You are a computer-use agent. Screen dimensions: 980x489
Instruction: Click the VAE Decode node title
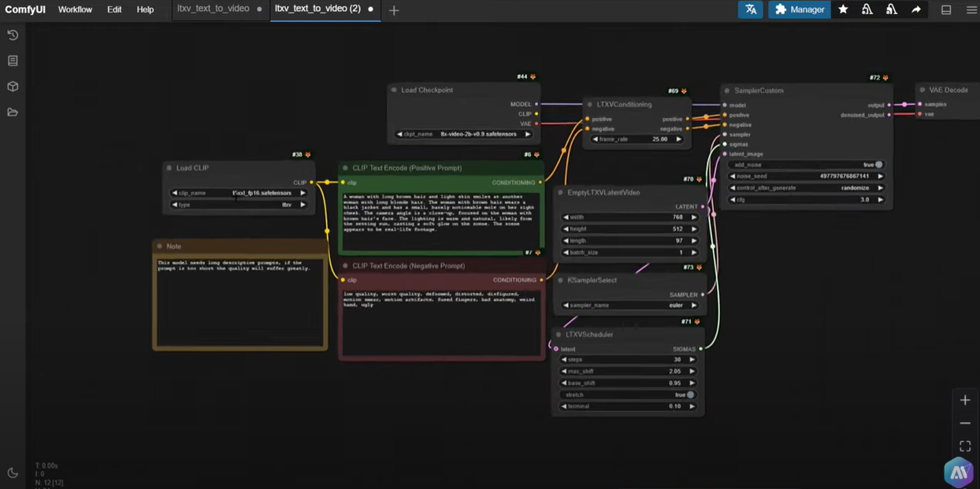[948, 90]
